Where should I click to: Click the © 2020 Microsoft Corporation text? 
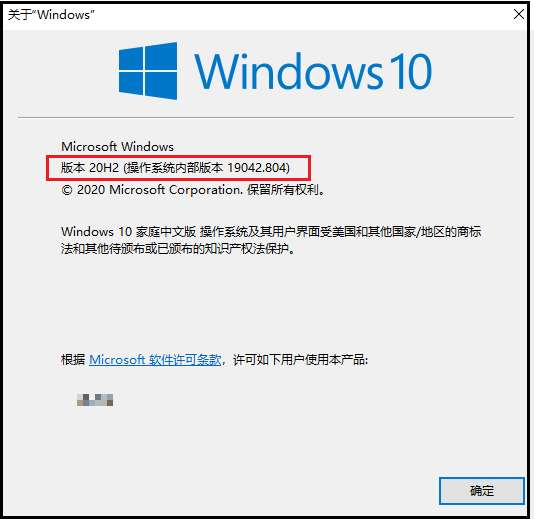pos(152,190)
